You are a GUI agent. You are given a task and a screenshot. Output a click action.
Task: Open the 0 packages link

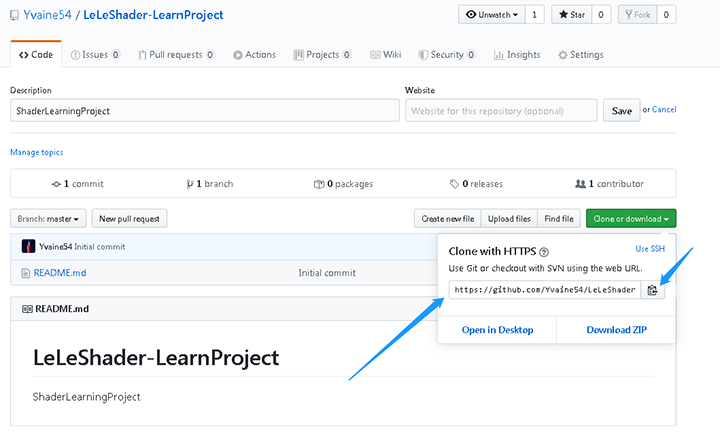click(x=343, y=184)
